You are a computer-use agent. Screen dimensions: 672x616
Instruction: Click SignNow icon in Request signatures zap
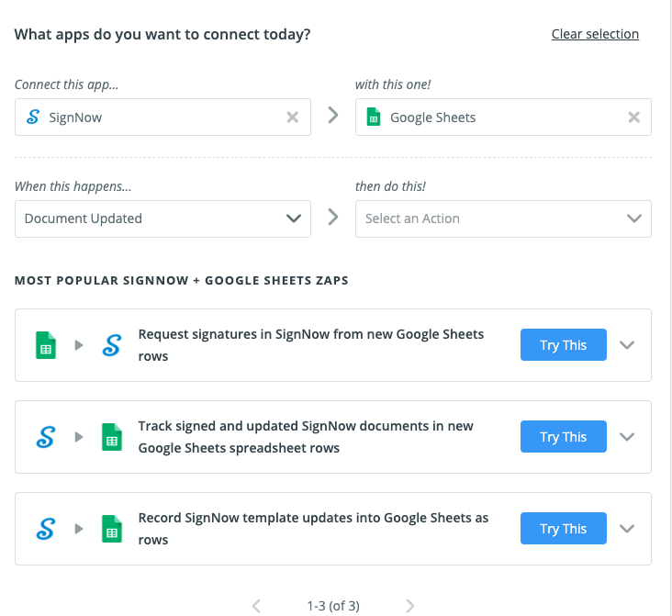(111, 345)
